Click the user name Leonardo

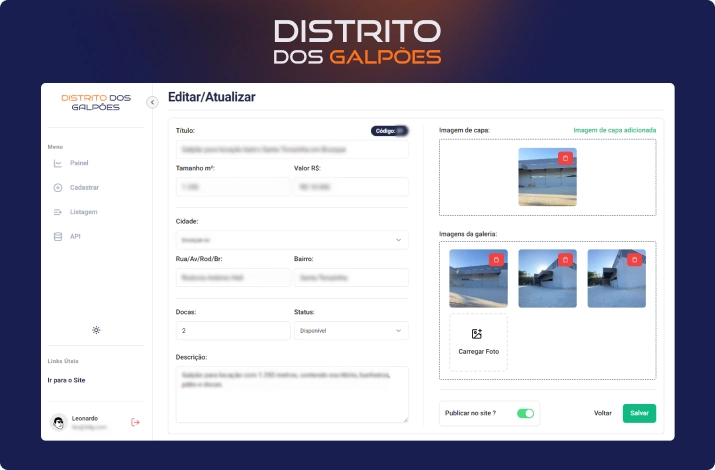click(85, 418)
